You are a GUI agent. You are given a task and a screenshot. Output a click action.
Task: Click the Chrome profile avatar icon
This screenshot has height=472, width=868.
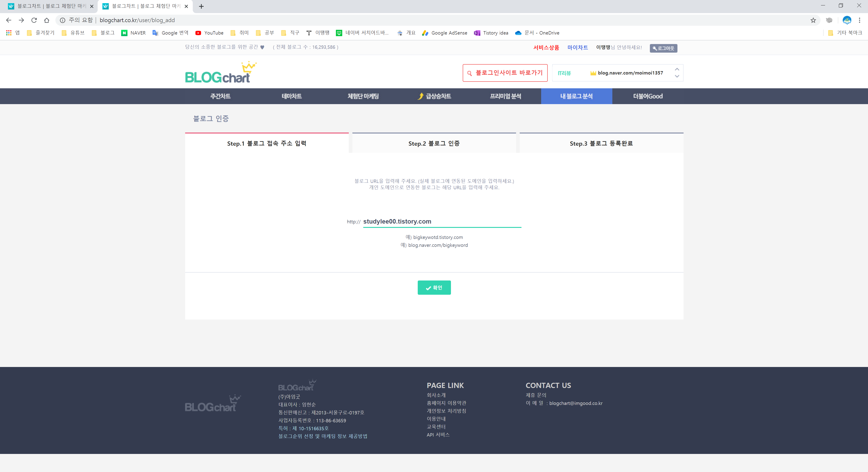pyautogui.click(x=847, y=20)
